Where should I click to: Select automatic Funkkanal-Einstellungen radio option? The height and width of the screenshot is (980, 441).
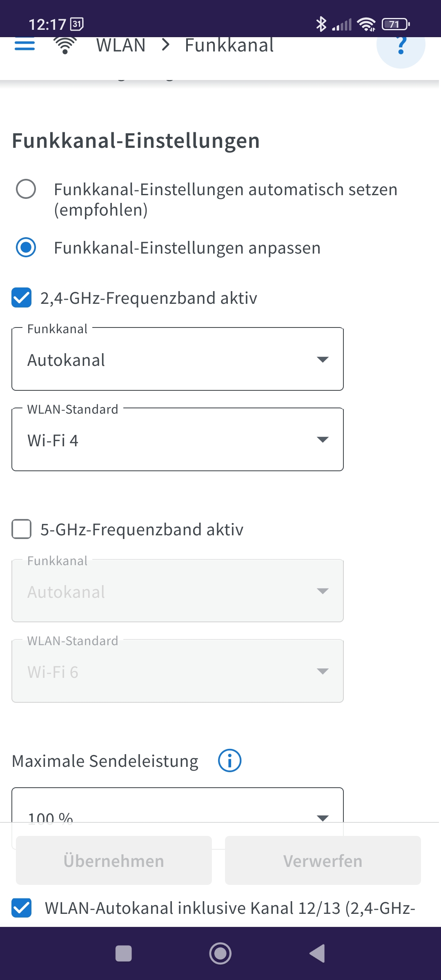[26, 189]
